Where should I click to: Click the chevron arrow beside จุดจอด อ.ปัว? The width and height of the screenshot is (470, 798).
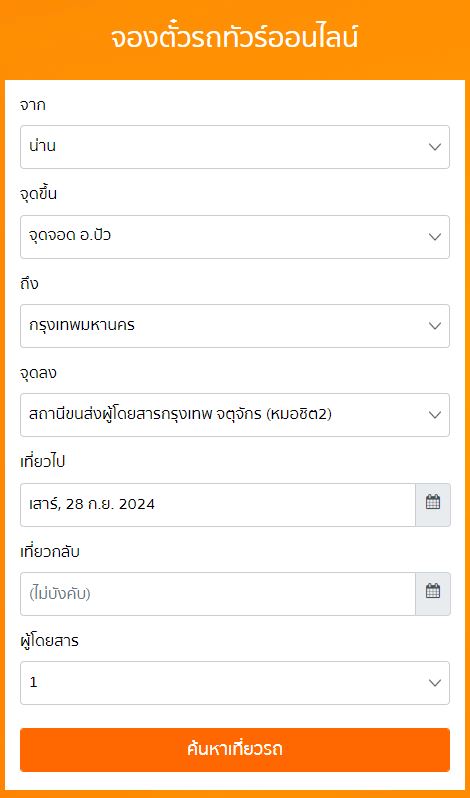pos(434,237)
